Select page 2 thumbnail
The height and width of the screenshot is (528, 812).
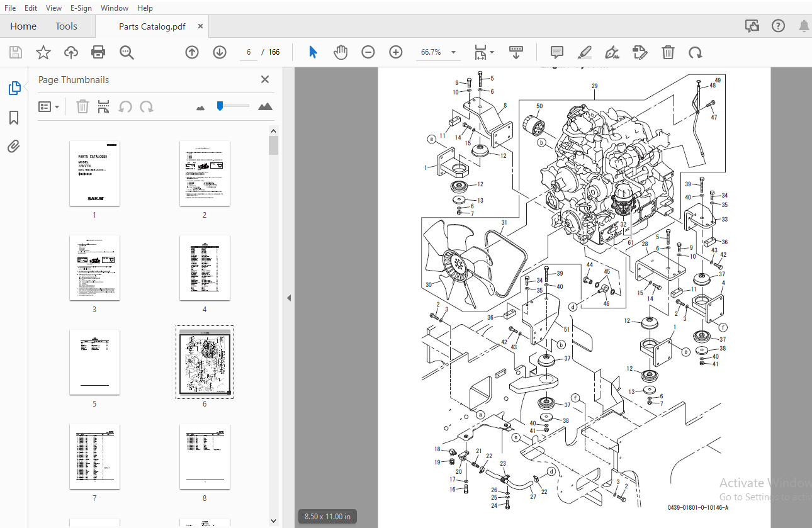[205, 173]
